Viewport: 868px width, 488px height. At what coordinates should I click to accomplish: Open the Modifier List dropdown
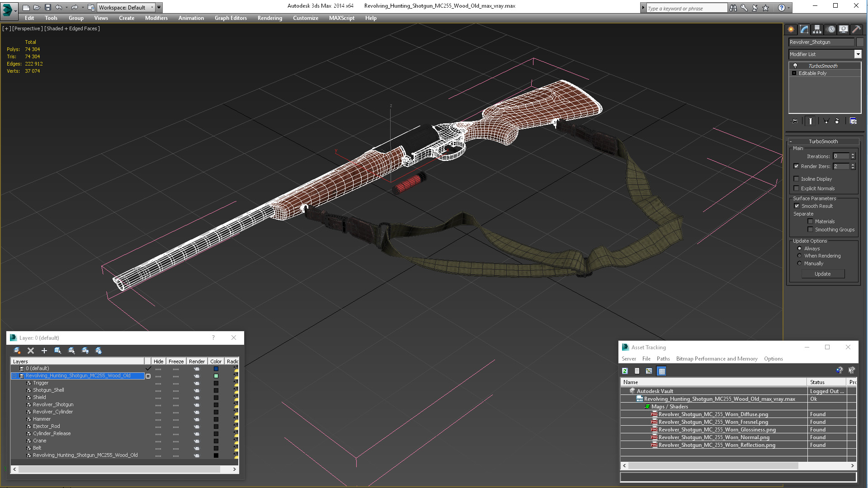point(858,54)
